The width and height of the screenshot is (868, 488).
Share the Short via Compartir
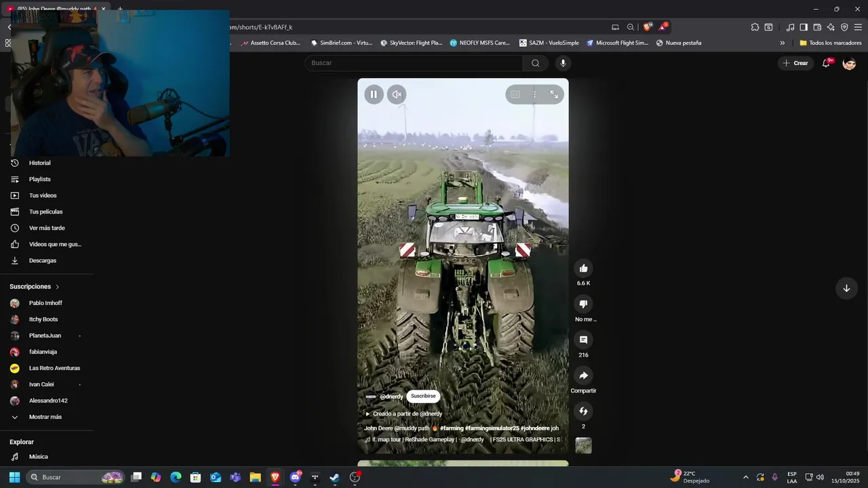(x=583, y=375)
